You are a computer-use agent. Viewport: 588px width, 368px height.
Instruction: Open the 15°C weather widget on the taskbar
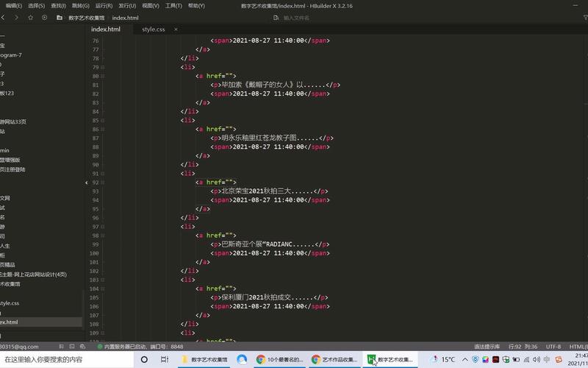(x=443, y=359)
